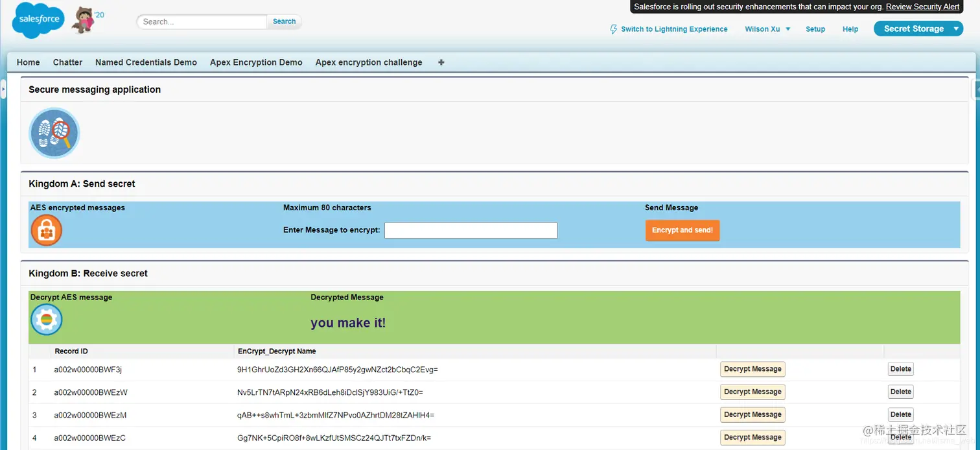The image size is (980, 450).
Task: Open the Wilson Xu user menu
Action: (x=767, y=29)
